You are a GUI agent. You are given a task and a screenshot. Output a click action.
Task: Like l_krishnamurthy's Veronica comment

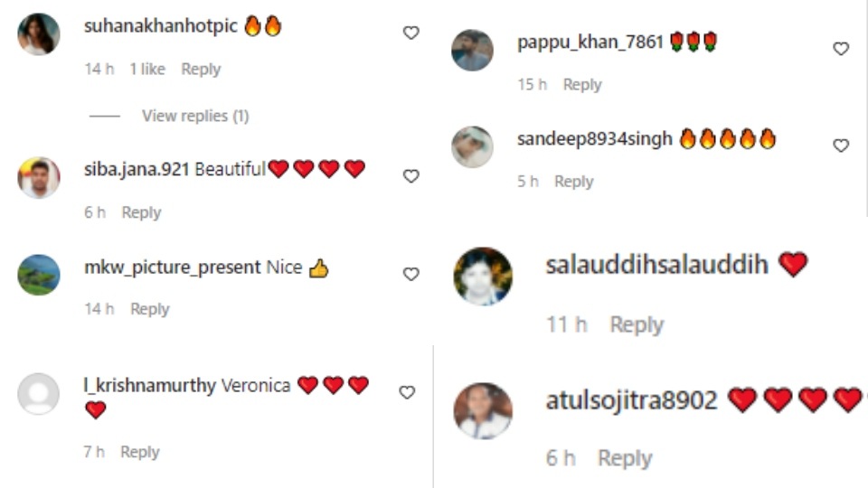point(407,393)
